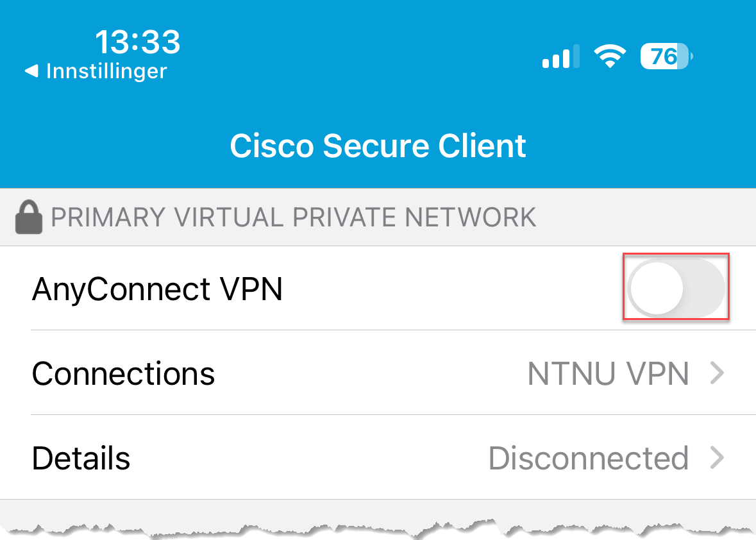Tap the battery indicator showing 76
This screenshot has width=756, height=540.
coord(667,56)
